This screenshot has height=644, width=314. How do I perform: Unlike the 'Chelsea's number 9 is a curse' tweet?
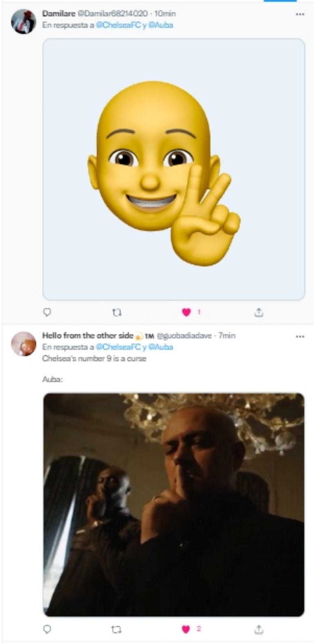(186, 629)
